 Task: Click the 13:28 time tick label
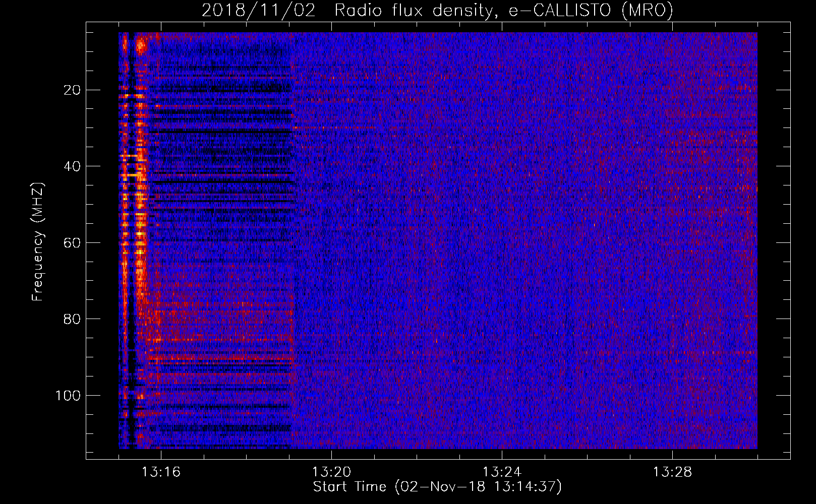tap(672, 472)
